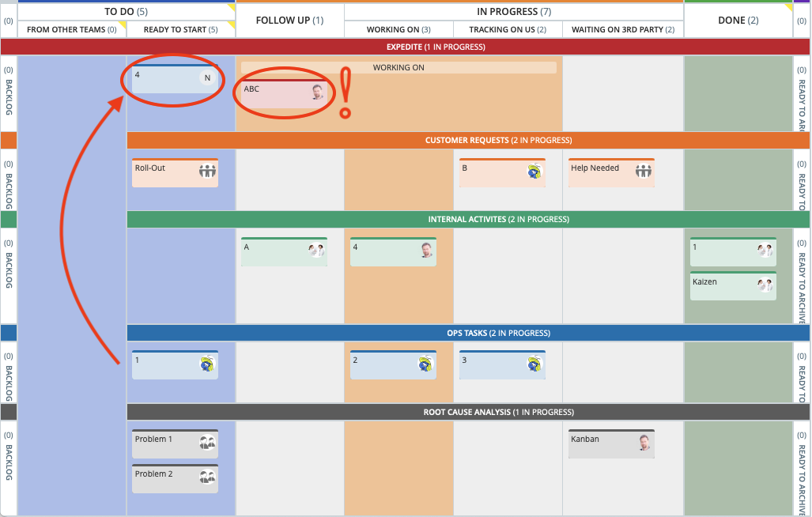Select the Waiting on 3rd Party sub-column header
Image resolution: width=812 pixels, height=517 pixels.
[x=623, y=30]
